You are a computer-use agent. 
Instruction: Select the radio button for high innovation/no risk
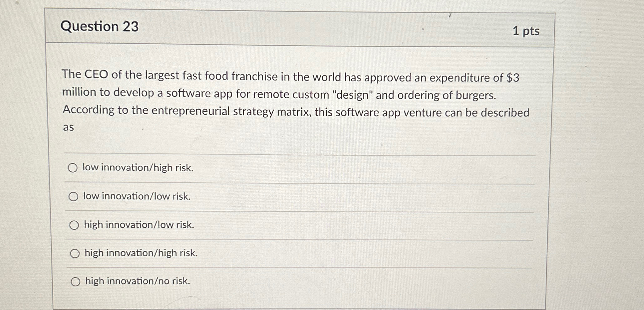(76, 281)
